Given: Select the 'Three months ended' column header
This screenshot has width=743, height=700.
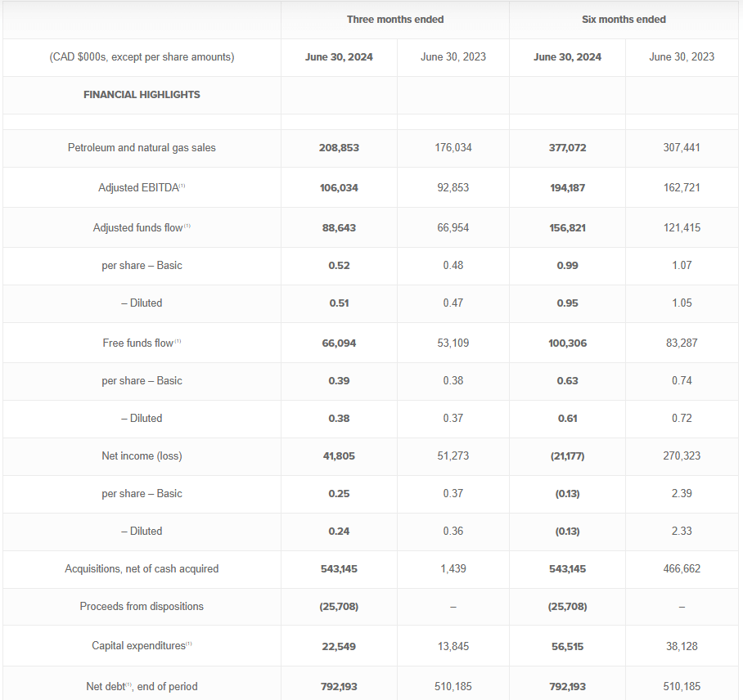Looking at the screenshot, I should pyautogui.click(x=395, y=19).
